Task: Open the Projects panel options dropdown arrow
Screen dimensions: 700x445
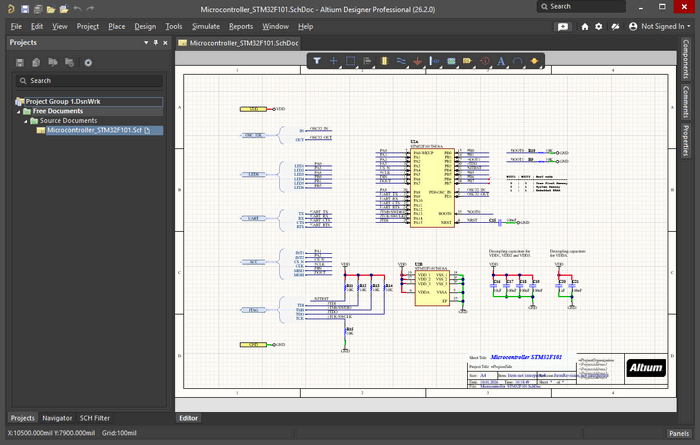Action: (145, 43)
